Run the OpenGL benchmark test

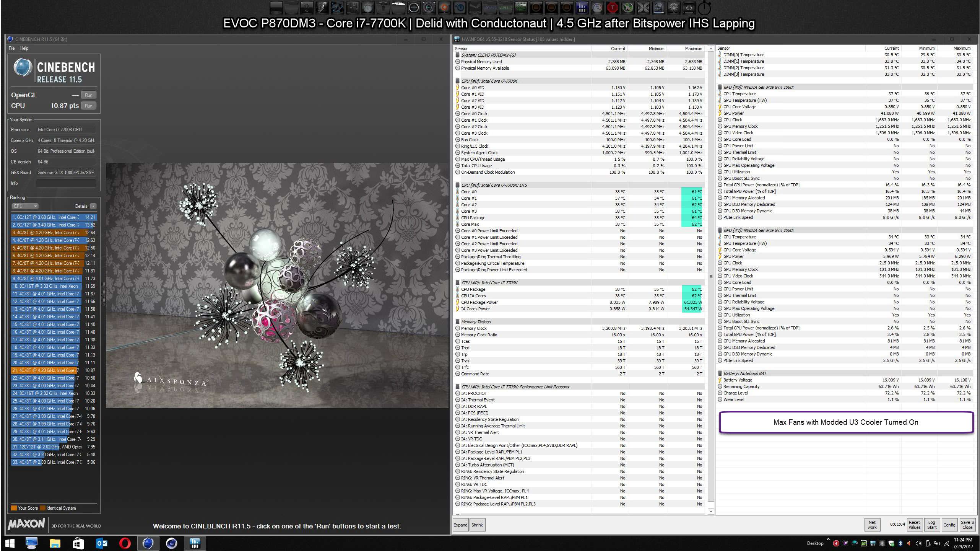click(88, 95)
